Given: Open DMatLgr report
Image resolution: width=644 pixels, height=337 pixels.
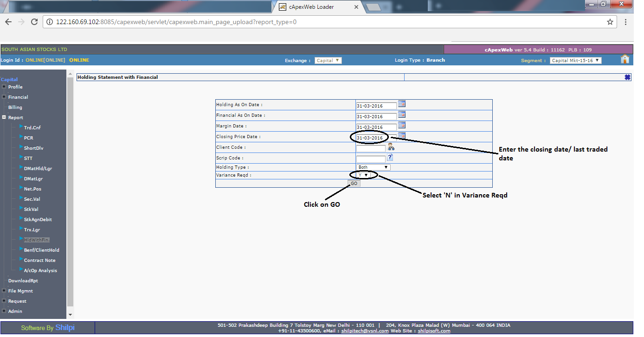Looking at the screenshot, I should (x=33, y=178).
